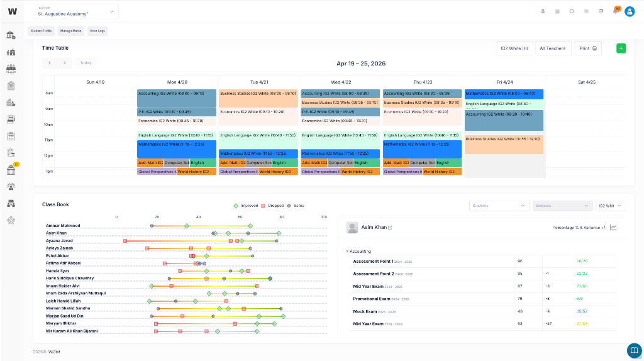Click the Mon 4/20 column header
This screenshot has height=361, width=644.
pyautogui.click(x=177, y=82)
